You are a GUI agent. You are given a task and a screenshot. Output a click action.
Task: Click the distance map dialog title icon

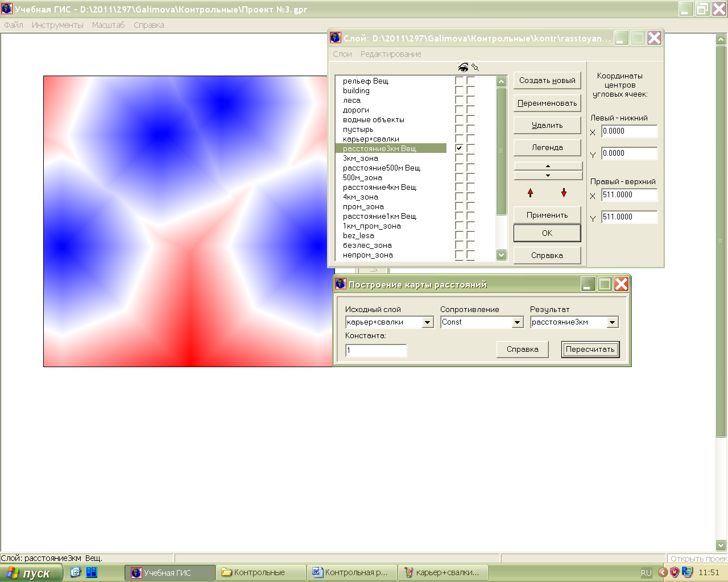341,284
